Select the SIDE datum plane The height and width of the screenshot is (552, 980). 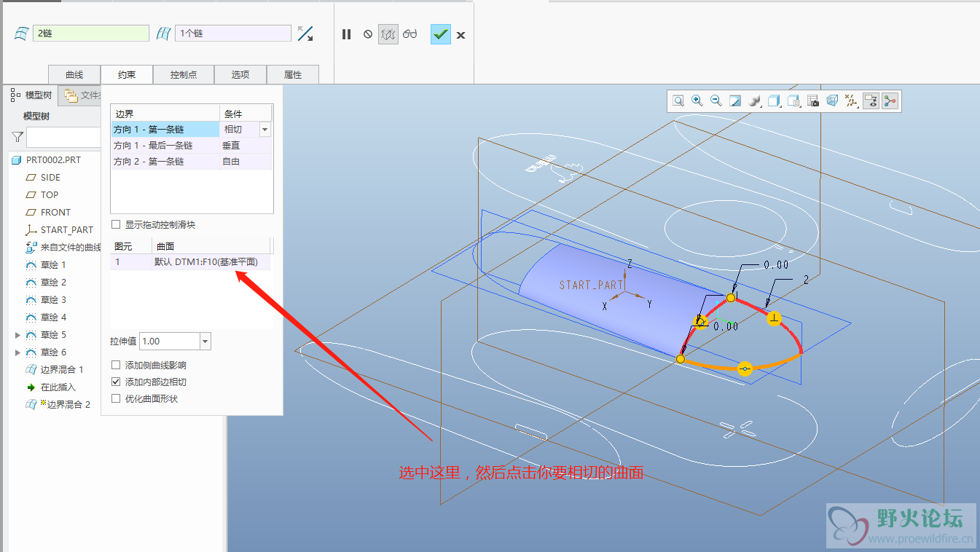[x=43, y=177]
